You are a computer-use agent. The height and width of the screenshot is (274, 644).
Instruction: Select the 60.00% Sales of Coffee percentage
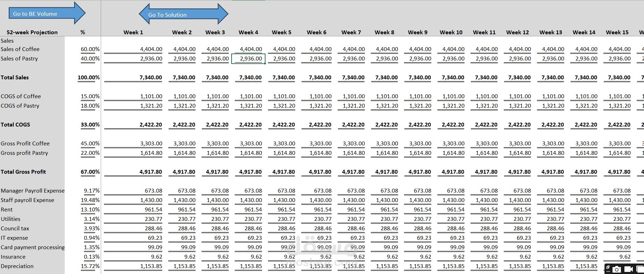[90, 49]
